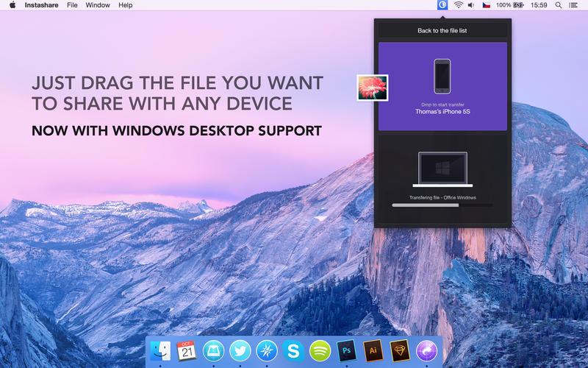The width and height of the screenshot is (588, 368).
Task: Launch Photoshop from the Dock
Action: tap(346, 351)
